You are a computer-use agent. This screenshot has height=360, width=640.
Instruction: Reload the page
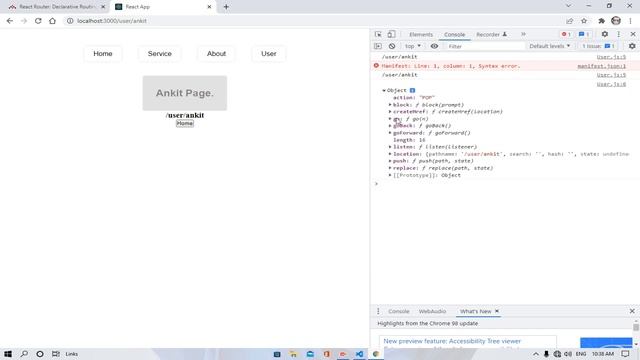click(x=38, y=21)
